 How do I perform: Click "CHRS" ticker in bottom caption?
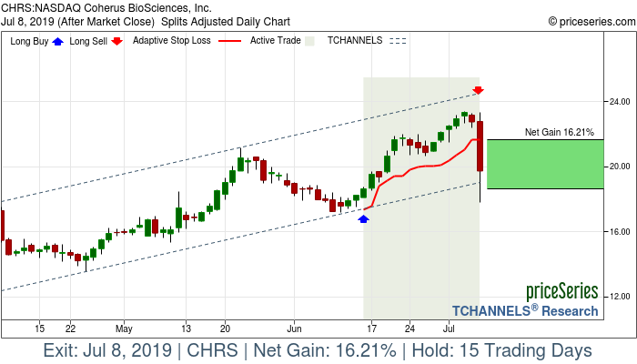[212, 350]
